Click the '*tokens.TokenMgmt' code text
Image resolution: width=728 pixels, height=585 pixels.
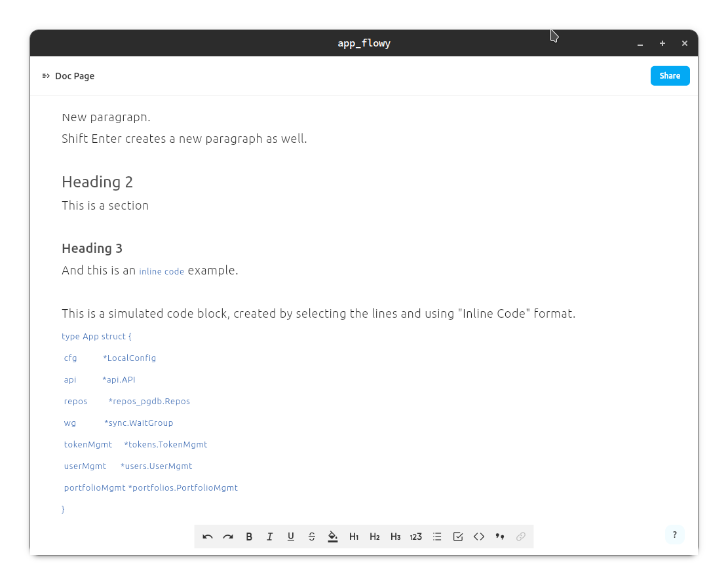[x=166, y=445]
